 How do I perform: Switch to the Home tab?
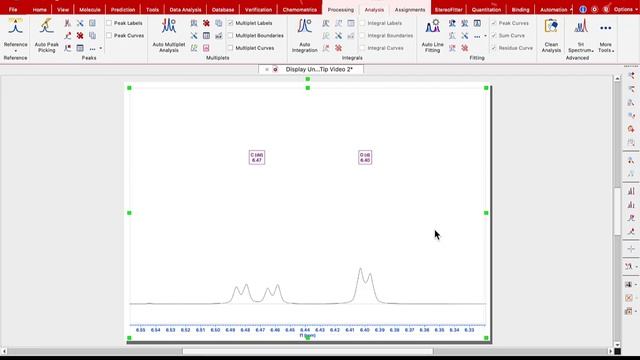(x=40, y=9)
